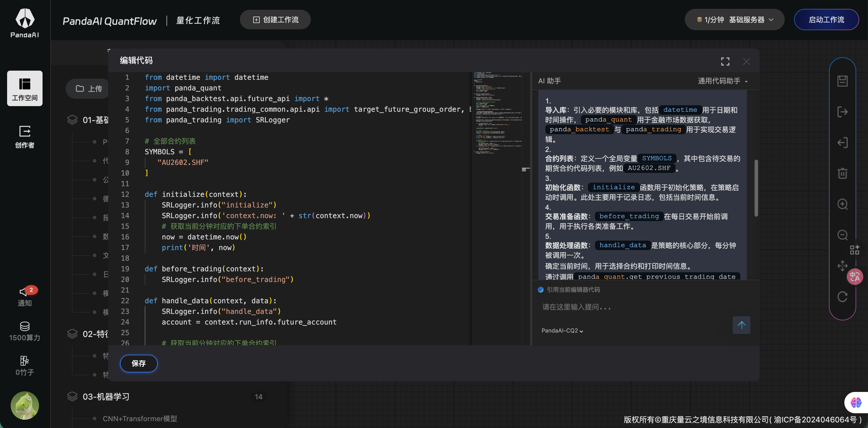Click 'def initialize(context):' in the editor

pos(196,194)
